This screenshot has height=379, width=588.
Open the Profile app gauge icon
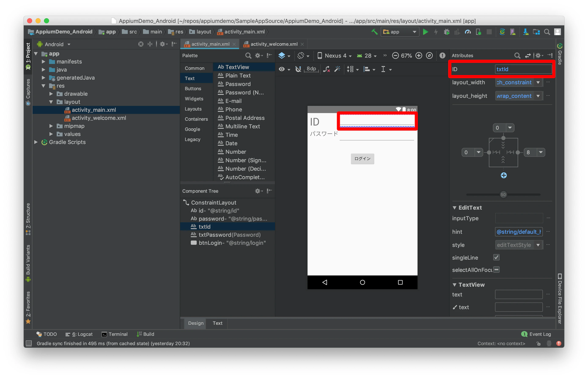coord(468,32)
